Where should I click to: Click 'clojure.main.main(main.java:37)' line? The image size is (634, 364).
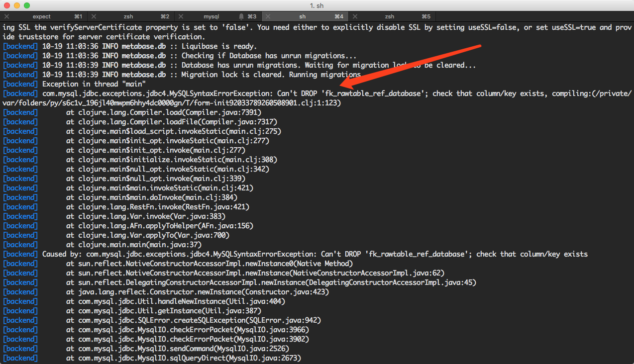102,245
